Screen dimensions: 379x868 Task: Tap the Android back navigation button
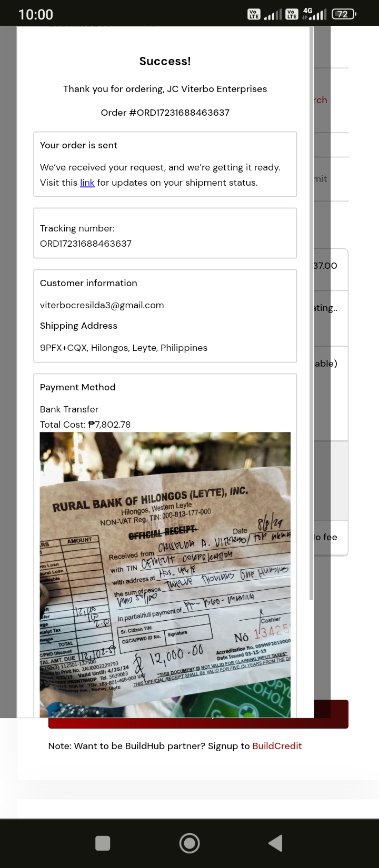pyautogui.click(x=275, y=843)
